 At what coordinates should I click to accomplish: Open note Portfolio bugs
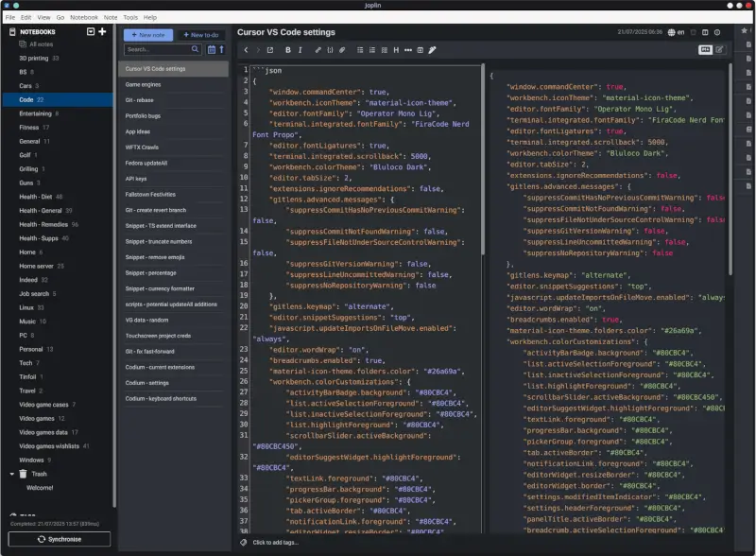174,115
